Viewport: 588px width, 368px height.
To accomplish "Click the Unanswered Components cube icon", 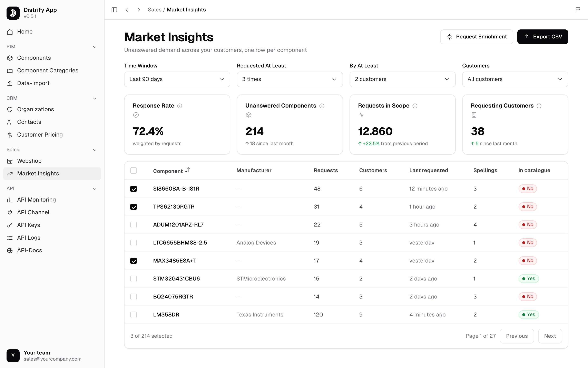I will click(248, 115).
